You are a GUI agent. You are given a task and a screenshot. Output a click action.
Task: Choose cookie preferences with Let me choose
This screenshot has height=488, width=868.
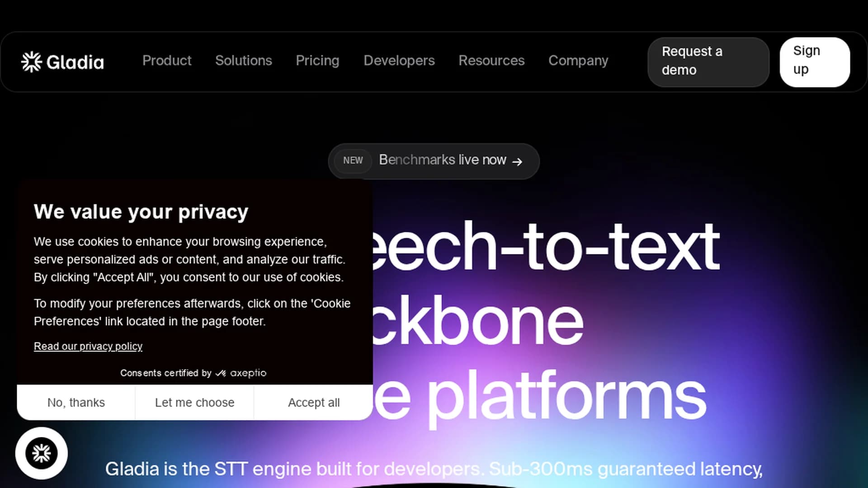(x=194, y=402)
